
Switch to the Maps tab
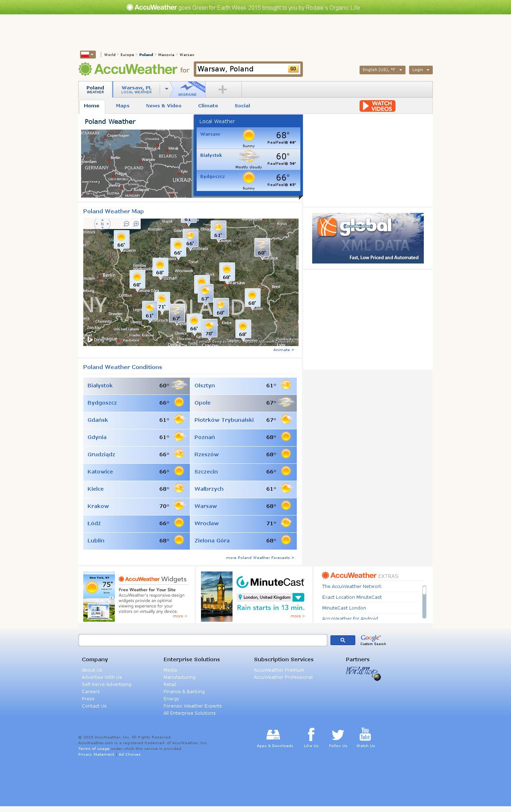[122, 106]
